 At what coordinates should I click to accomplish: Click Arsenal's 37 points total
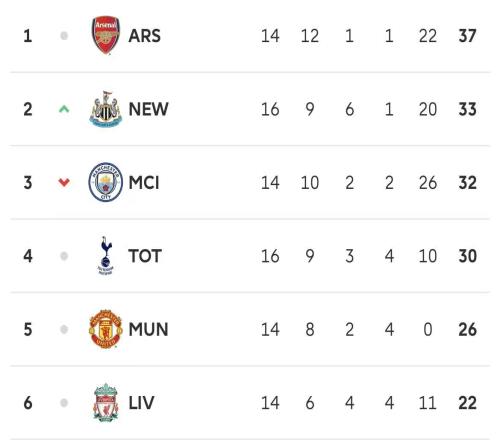[x=467, y=36]
